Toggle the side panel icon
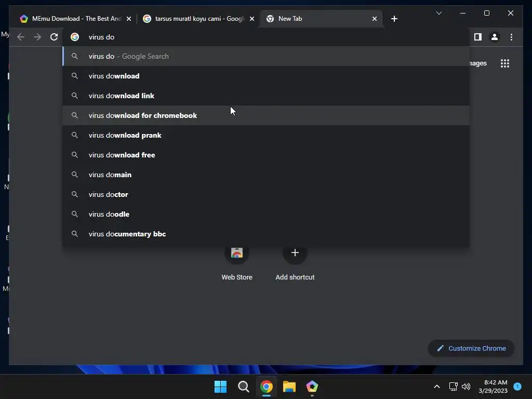Viewport: 532px width, 399px height. [x=478, y=37]
